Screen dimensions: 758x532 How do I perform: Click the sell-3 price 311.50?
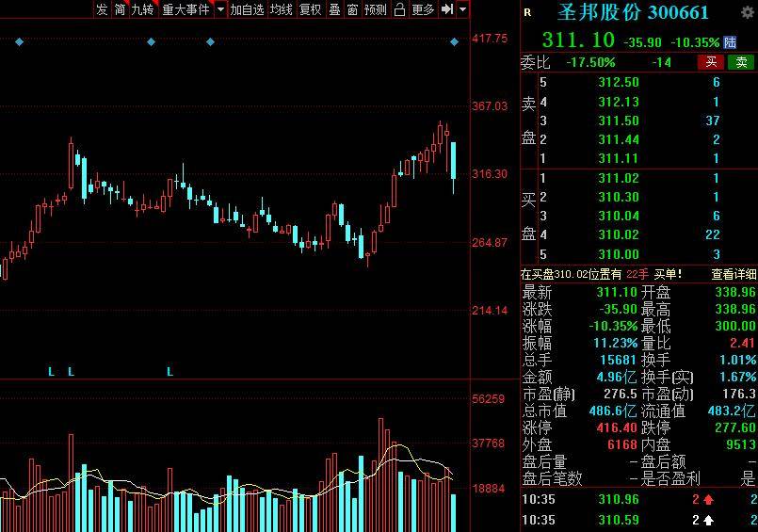(619, 121)
